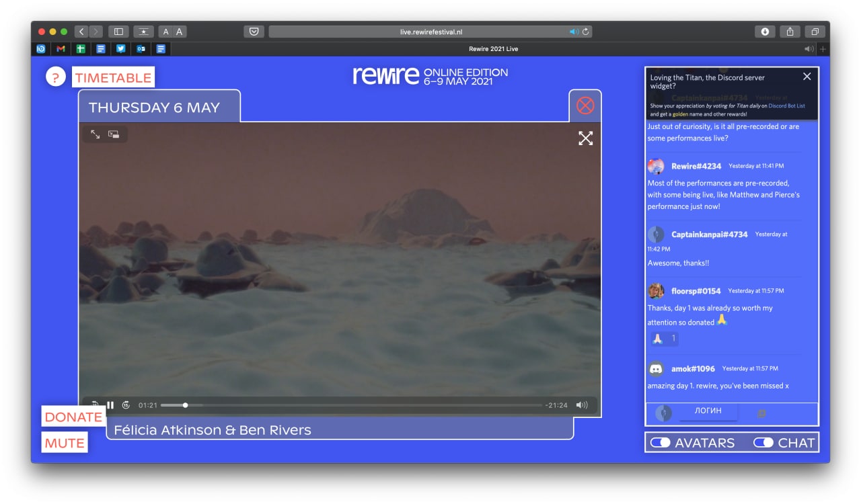Open a new tab with plus
The image size is (861, 504).
(x=823, y=49)
